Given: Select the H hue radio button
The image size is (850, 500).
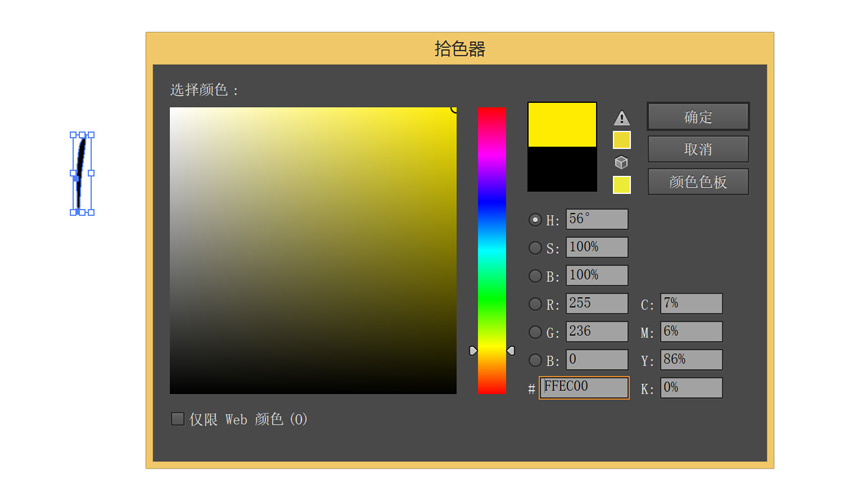Looking at the screenshot, I should pos(535,220).
